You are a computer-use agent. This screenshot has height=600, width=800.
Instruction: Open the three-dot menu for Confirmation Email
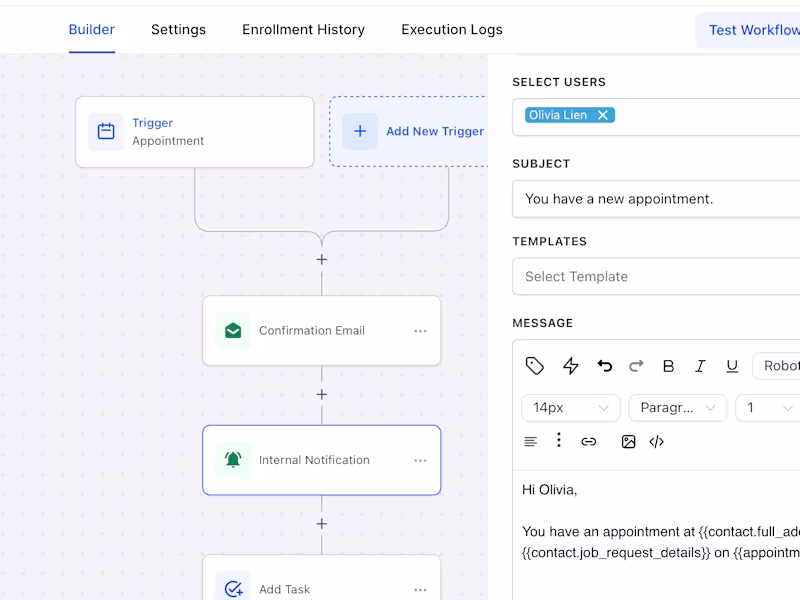(x=420, y=331)
